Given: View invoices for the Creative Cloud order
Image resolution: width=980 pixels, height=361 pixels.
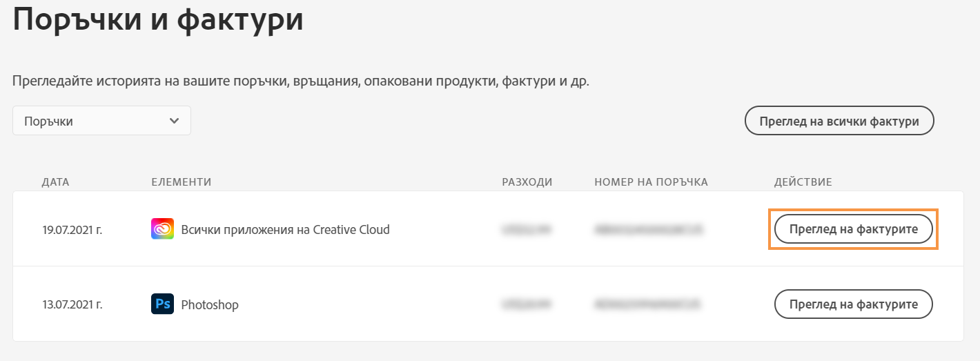Looking at the screenshot, I should pos(853,229).
